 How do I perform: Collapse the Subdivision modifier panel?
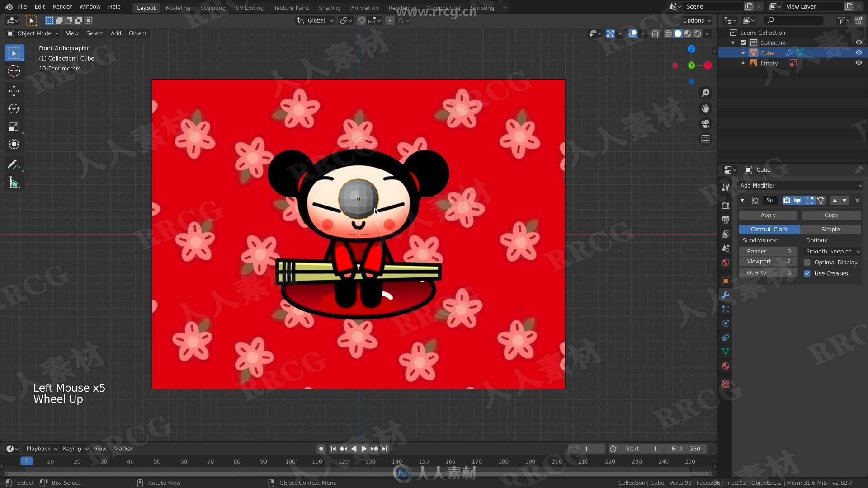tap(742, 201)
